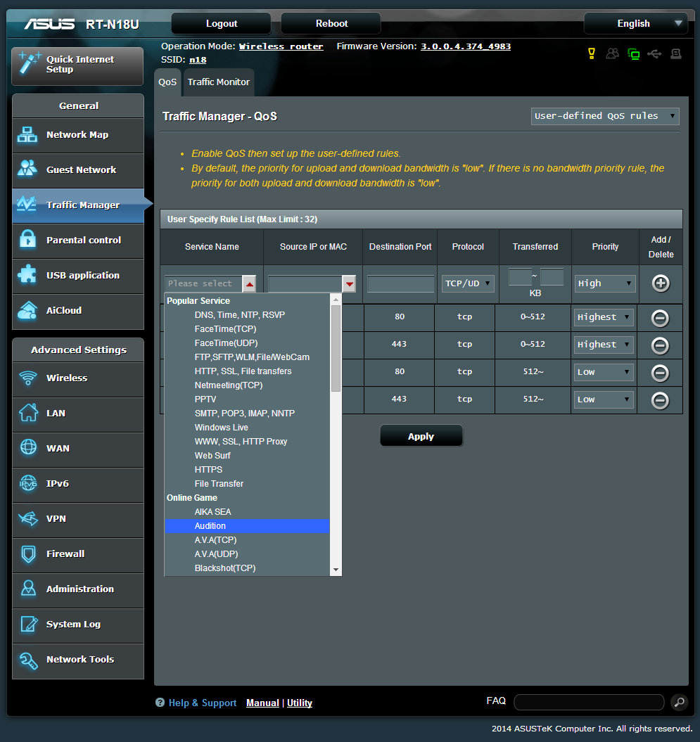Open Quick Internet Setup wizard
This screenshot has height=742, width=700.
coord(77,65)
